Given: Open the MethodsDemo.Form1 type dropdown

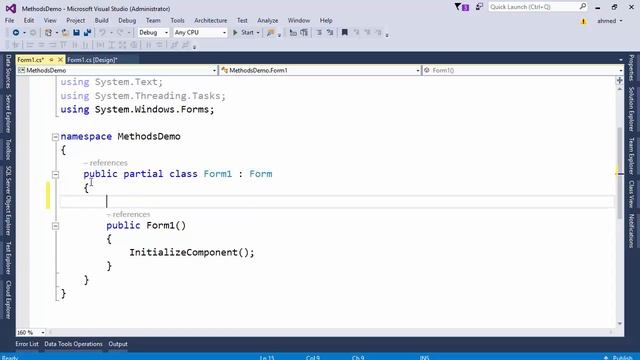Looking at the screenshot, I should pyautogui.click(x=320, y=71).
